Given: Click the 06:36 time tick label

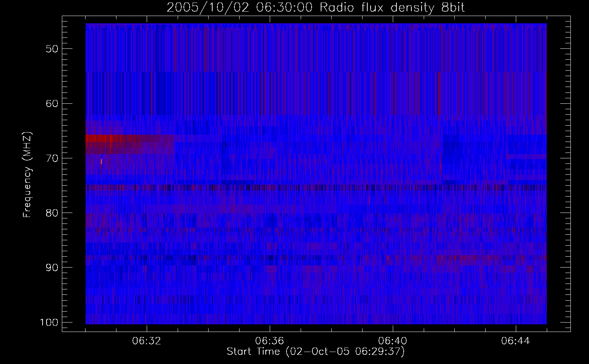Looking at the screenshot, I should pos(270,341).
